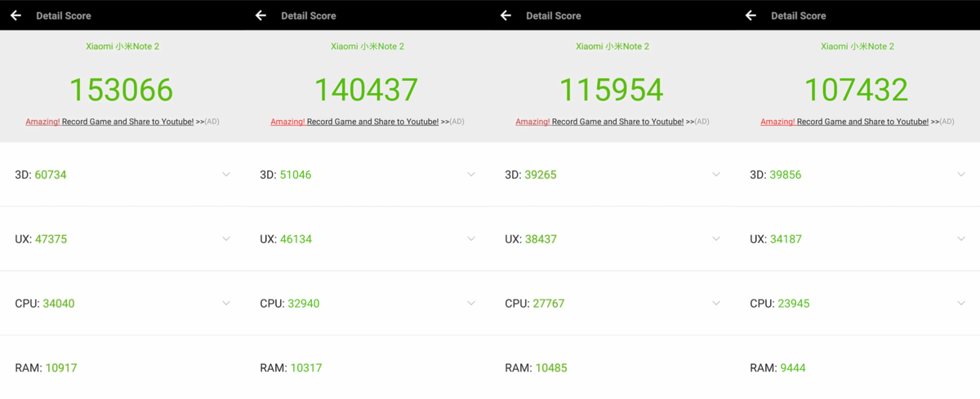Click Xiaomi Note 2 name above 140437
This screenshot has width=980, height=399.
click(x=367, y=47)
